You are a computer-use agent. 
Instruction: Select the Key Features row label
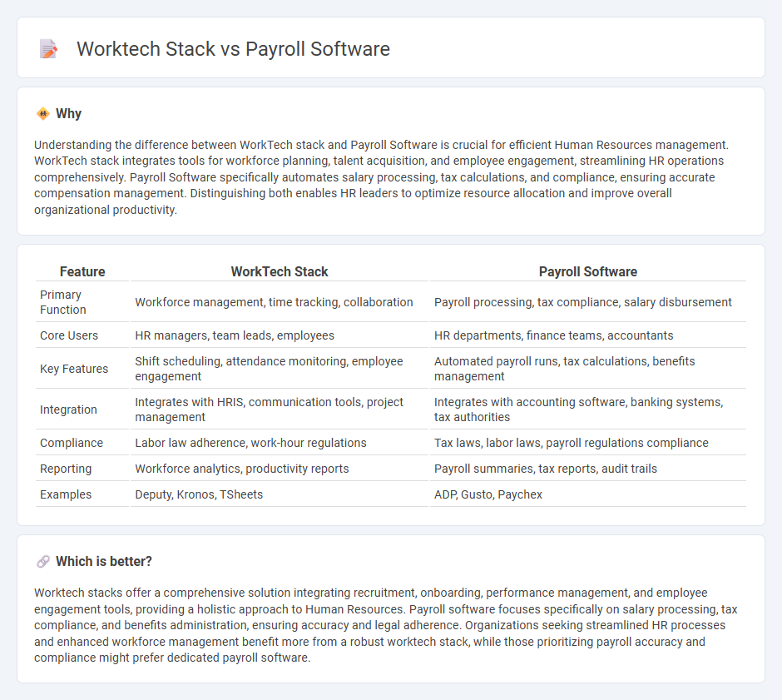tap(74, 369)
